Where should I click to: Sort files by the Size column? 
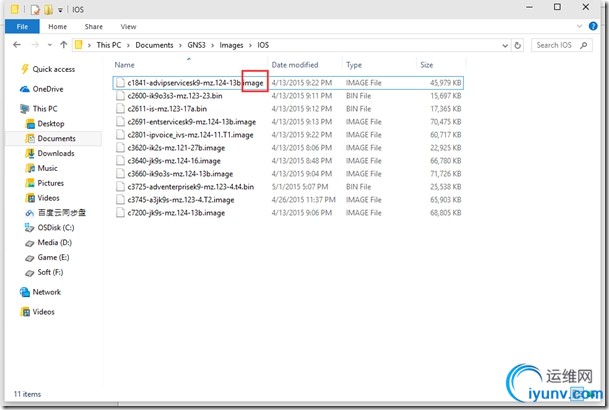pyautogui.click(x=426, y=65)
